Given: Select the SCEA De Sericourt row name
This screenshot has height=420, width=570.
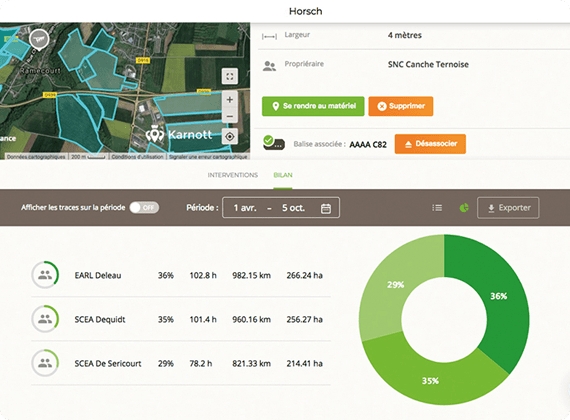Looking at the screenshot, I should coord(108,364).
